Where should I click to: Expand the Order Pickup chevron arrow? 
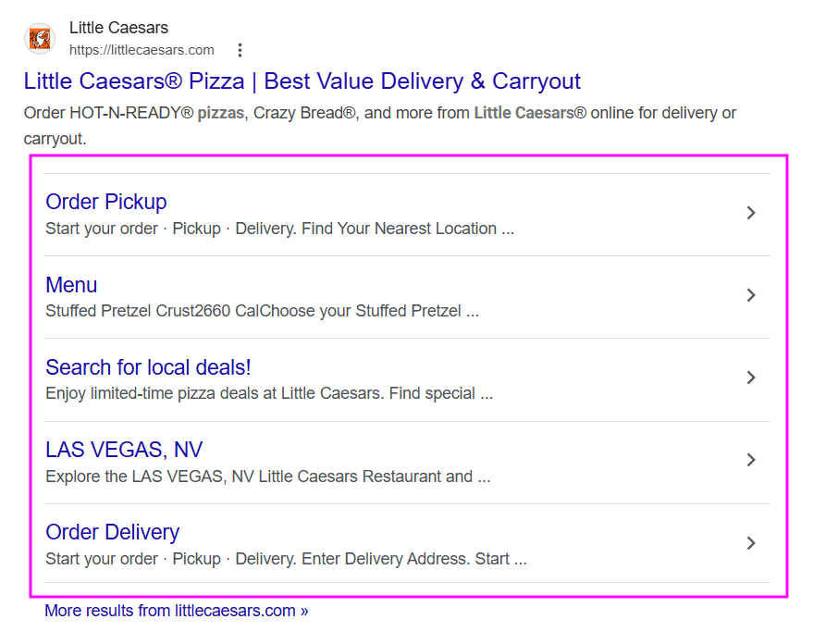(x=751, y=213)
